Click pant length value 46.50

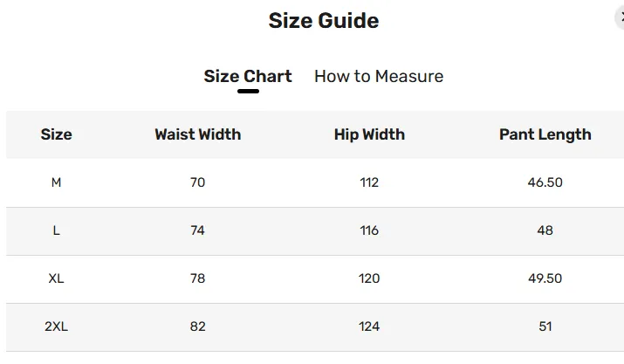[x=545, y=182]
